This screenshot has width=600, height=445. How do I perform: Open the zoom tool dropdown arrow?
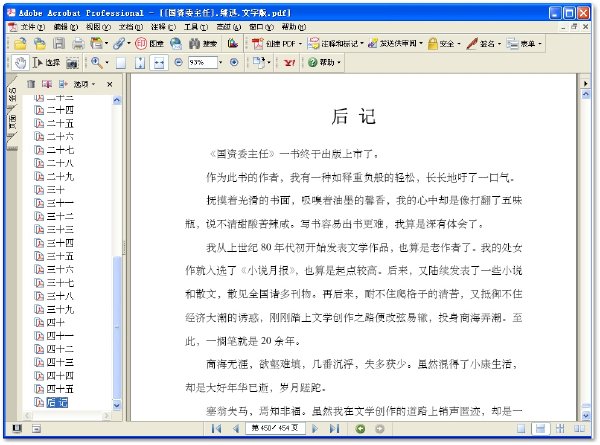tap(106, 62)
